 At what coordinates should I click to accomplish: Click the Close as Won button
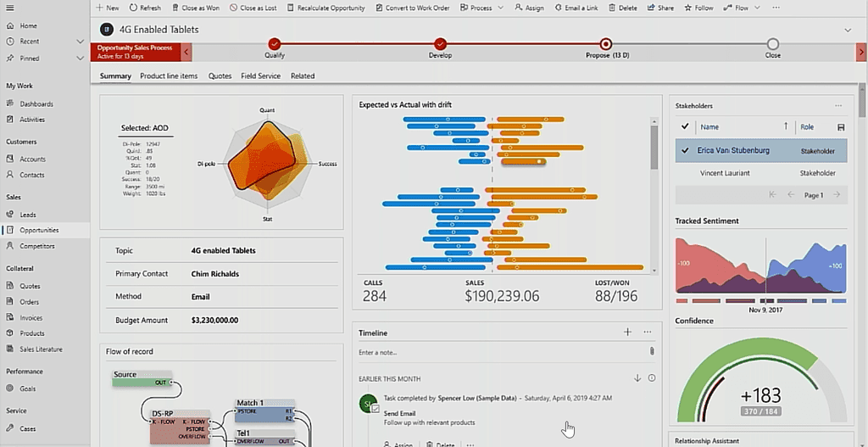[x=196, y=8]
